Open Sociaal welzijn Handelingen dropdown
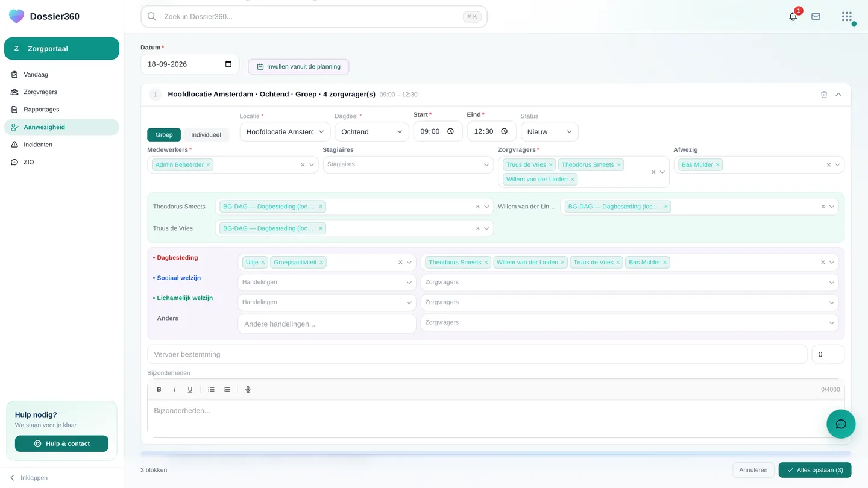 [327, 282]
